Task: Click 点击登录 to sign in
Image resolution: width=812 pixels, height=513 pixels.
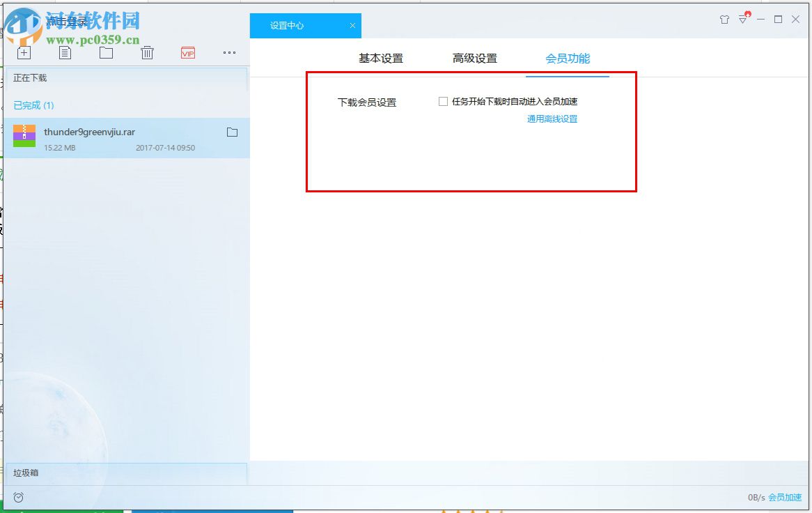Action: (67, 21)
